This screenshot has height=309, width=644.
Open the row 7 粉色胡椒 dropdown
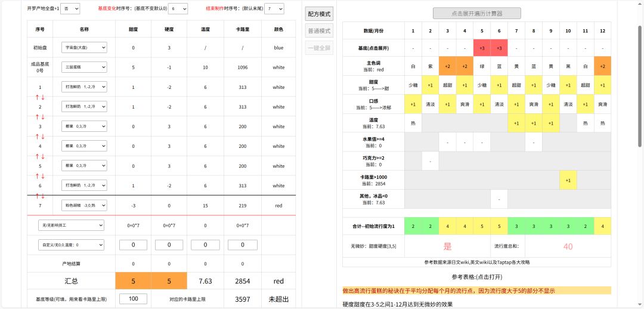84,205
